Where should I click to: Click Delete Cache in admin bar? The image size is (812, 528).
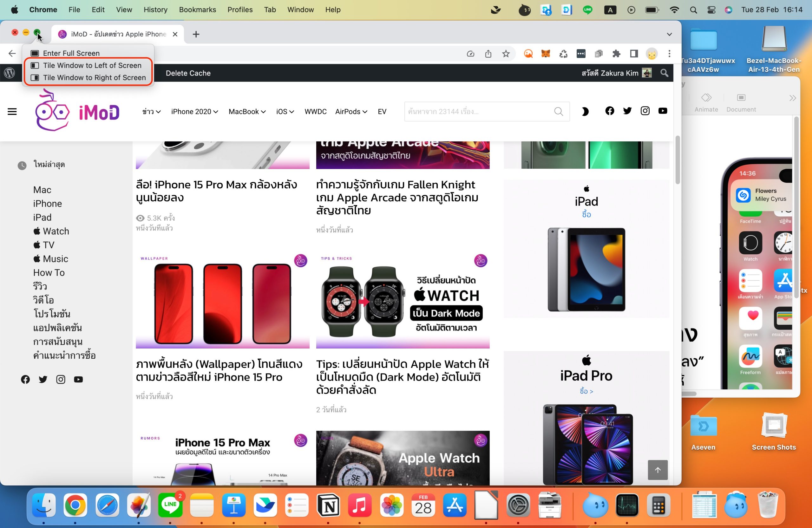click(x=188, y=73)
